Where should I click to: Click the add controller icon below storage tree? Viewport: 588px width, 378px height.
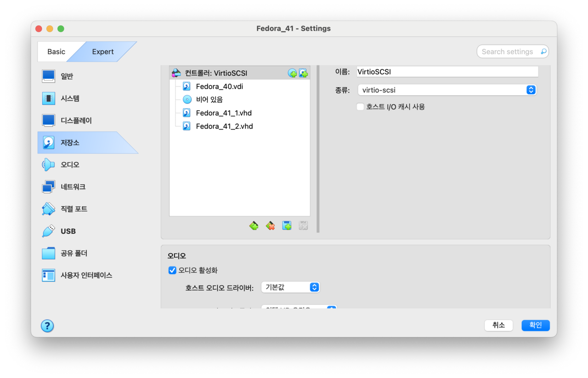click(254, 226)
